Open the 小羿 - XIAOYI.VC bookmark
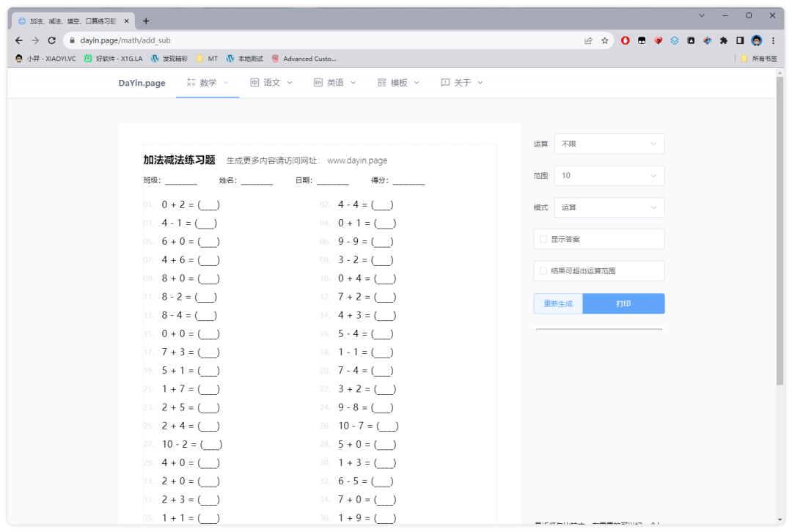Viewport: 792px width, 532px height. click(45, 59)
